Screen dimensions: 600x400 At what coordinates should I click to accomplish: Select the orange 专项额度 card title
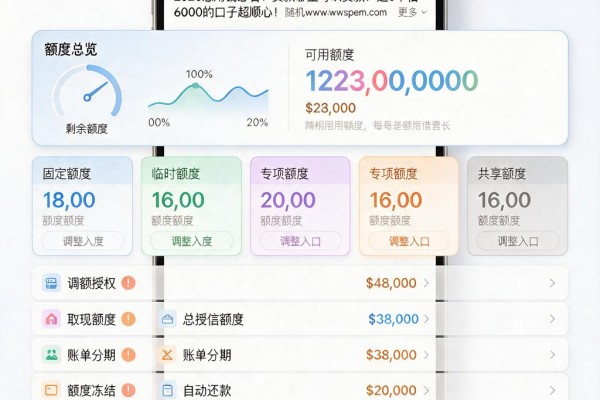pyautogui.click(x=393, y=174)
